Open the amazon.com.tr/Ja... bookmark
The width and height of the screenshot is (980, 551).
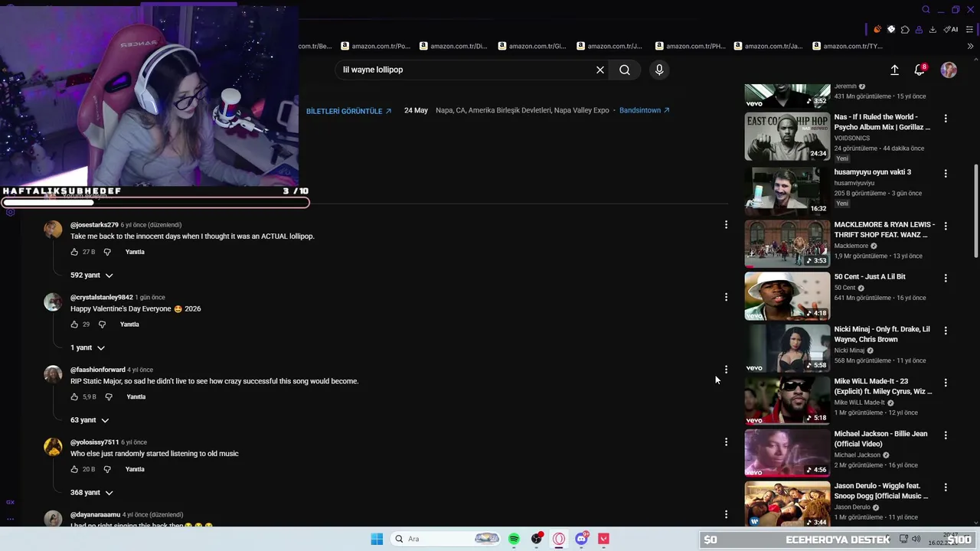(769, 46)
